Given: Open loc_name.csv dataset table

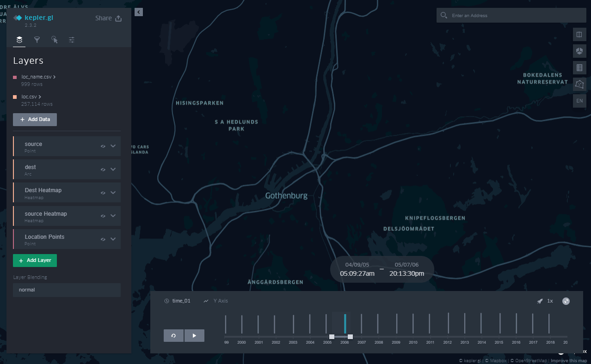Looking at the screenshot, I should pos(39,77).
